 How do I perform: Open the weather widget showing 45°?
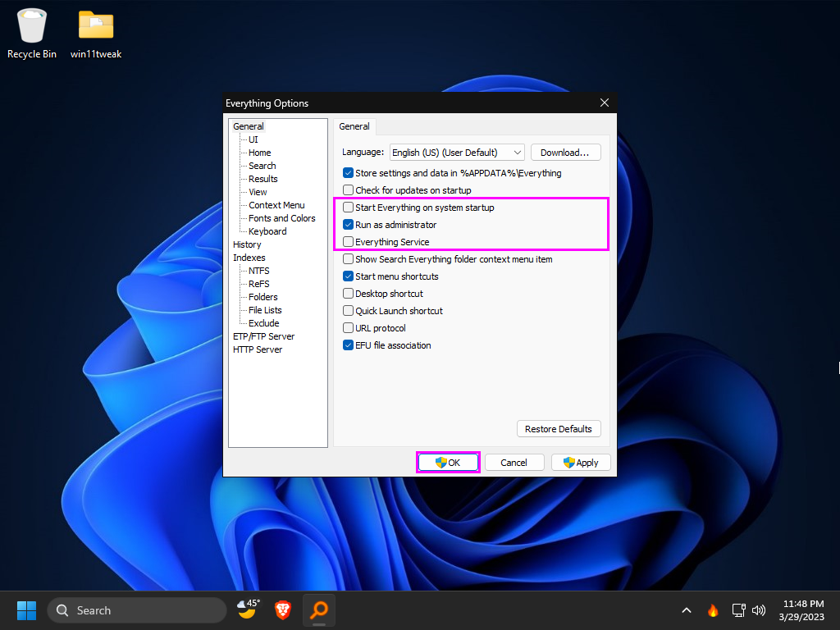248,610
